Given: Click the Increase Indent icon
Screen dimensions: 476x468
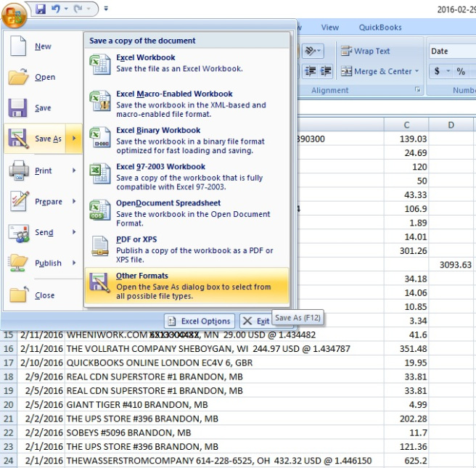Looking at the screenshot, I should 326,71.
